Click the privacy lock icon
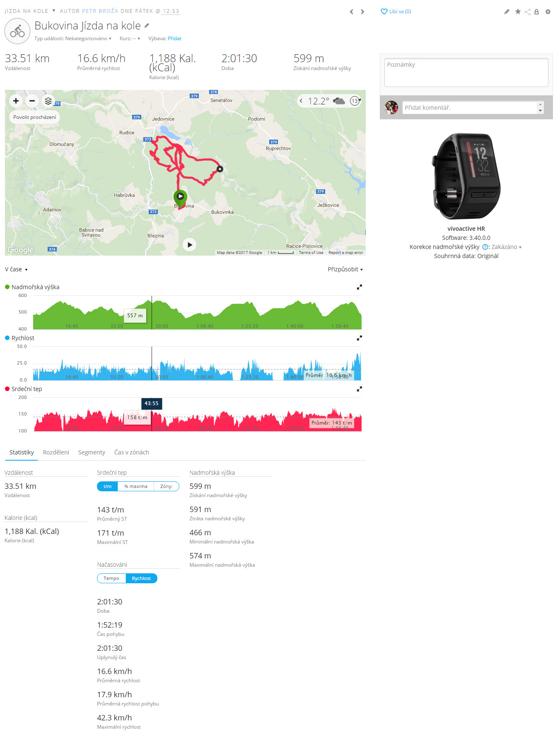 pos(536,12)
